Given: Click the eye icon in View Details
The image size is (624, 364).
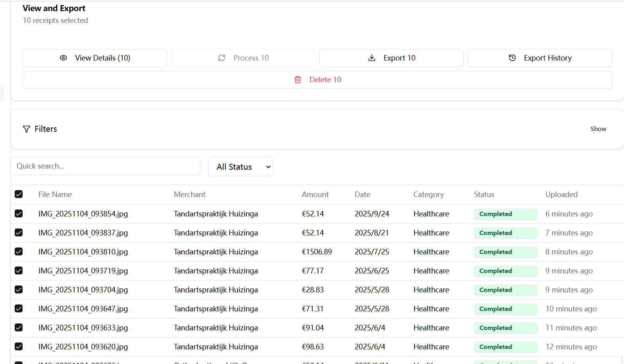Looking at the screenshot, I should pos(63,58).
